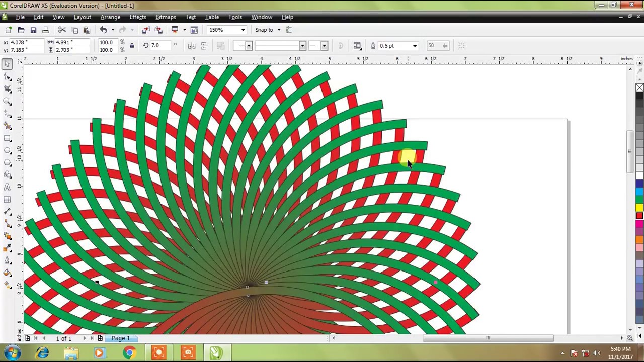Screen dimensions: 644x362
Task: Click the Paste icon
Action: coord(87,30)
